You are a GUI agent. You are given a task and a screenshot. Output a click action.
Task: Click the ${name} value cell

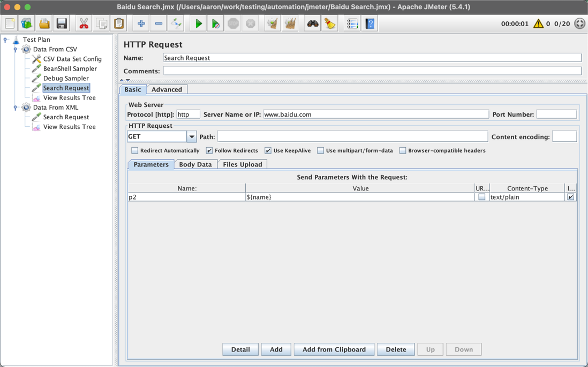360,197
